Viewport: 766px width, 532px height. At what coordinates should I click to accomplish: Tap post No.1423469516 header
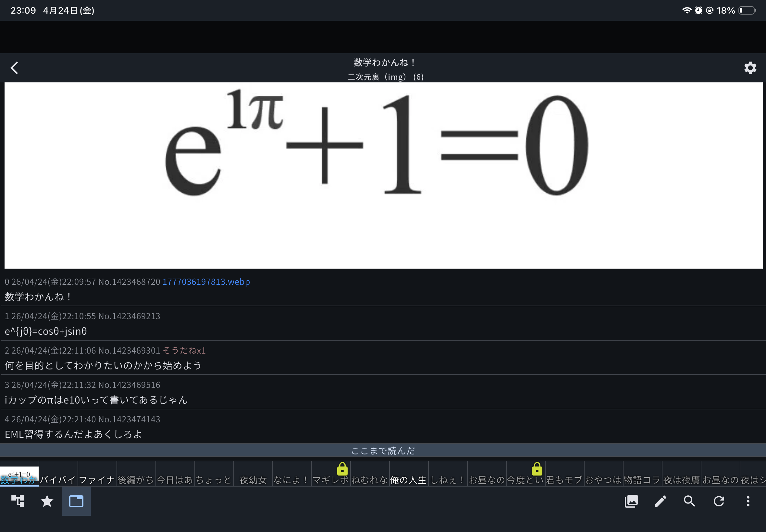click(129, 385)
